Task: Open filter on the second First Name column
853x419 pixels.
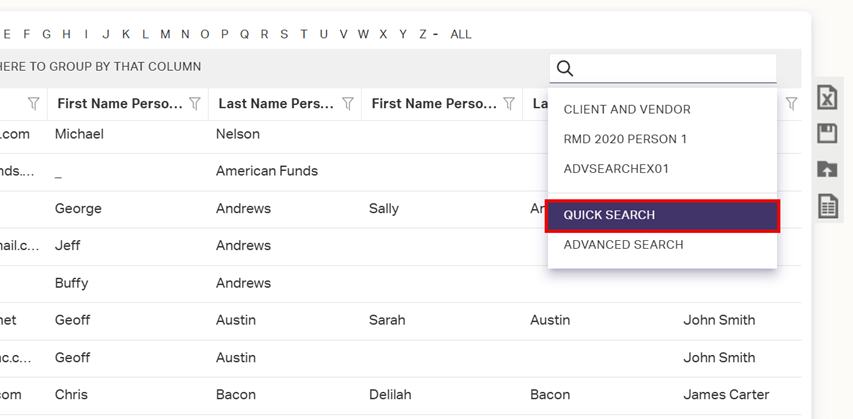Action: pos(509,103)
